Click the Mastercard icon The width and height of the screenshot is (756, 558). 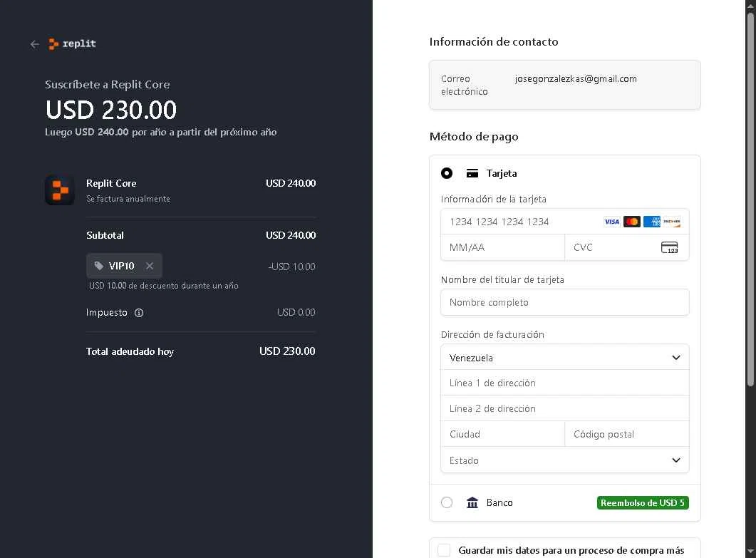coord(631,222)
